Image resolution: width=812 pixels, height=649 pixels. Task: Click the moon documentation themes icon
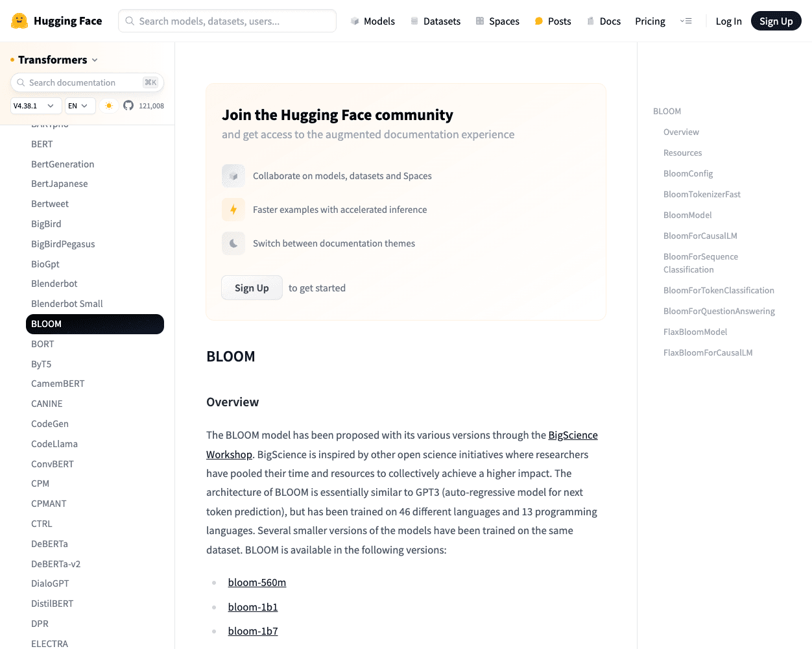(x=233, y=243)
